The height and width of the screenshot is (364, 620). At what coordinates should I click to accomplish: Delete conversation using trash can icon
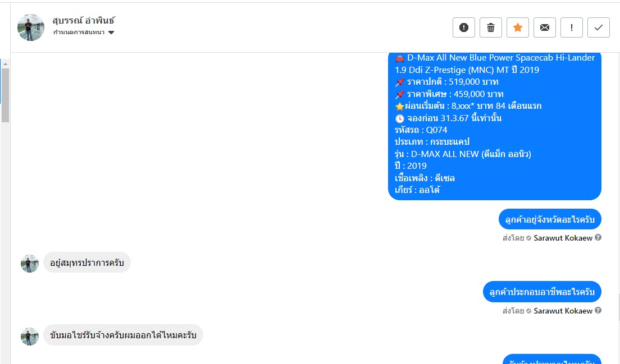491,27
